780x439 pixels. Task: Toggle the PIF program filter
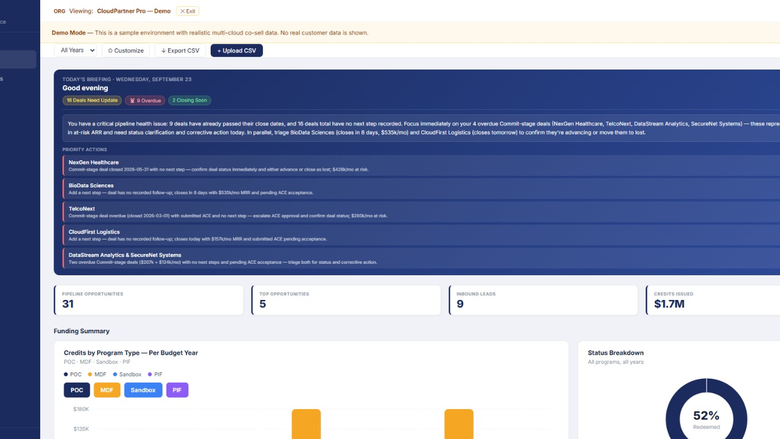pyautogui.click(x=177, y=390)
